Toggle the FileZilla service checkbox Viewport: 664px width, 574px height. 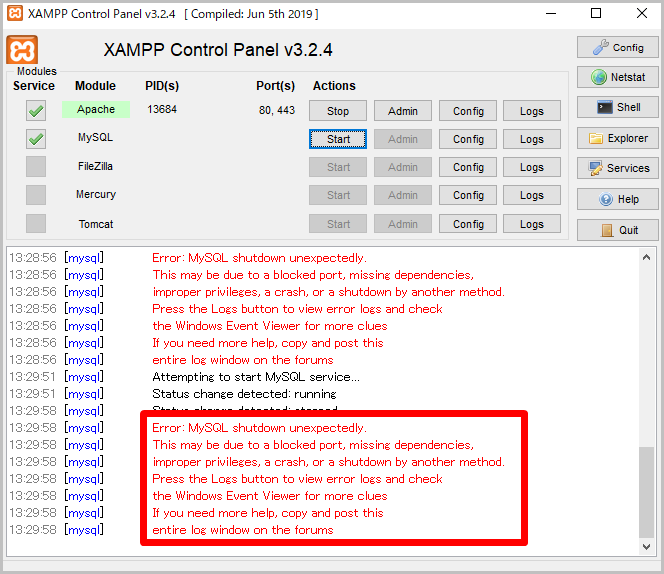pos(36,167)
